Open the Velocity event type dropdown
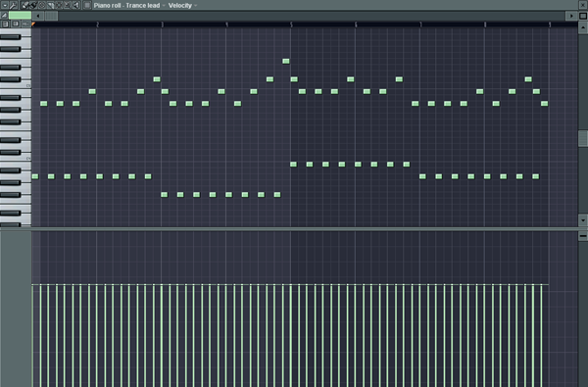The height and width of the screenshot is (387, 588). tap(182, 5)
